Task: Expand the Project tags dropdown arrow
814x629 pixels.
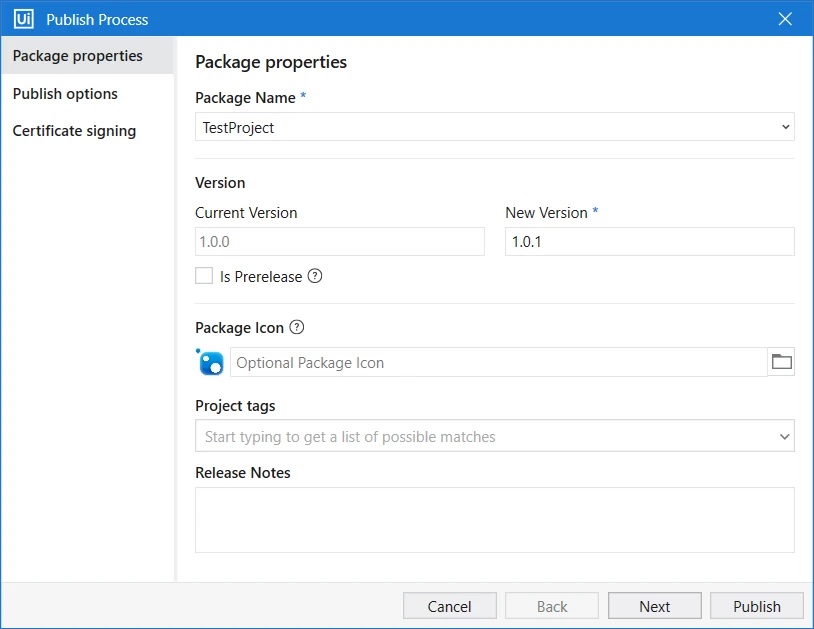Action: [x=784, y=436]
